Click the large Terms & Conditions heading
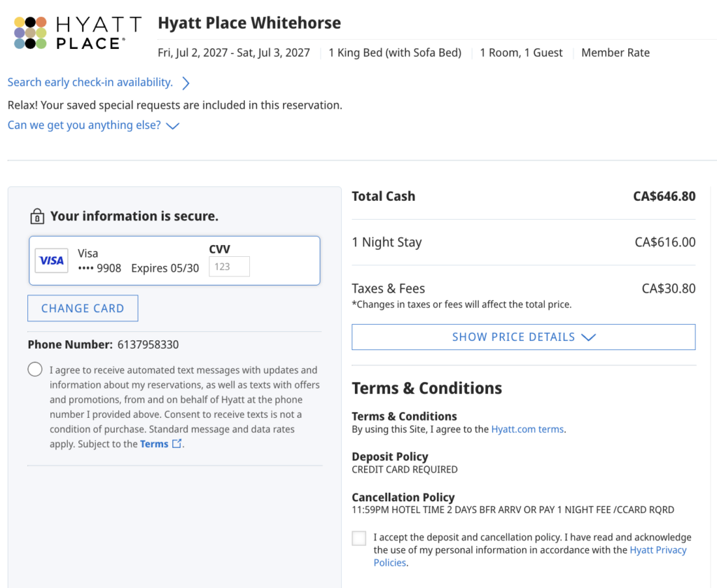 (x=426, y=388)
